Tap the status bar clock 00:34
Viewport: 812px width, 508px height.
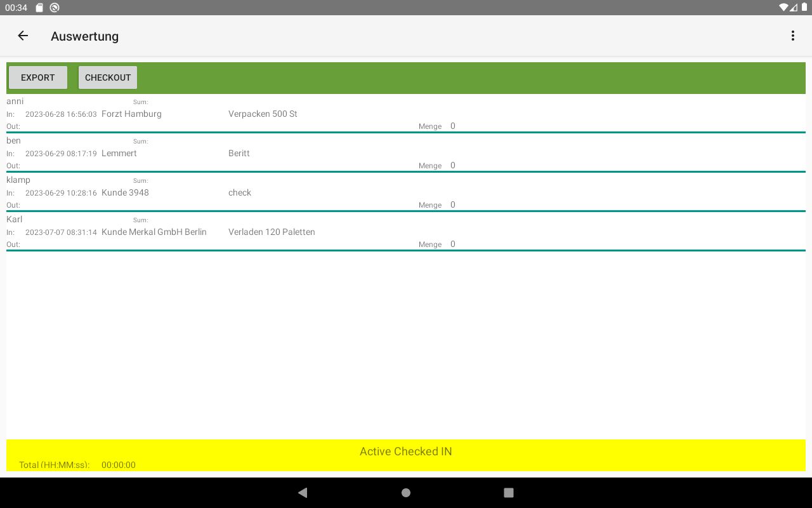pos(16,8)
